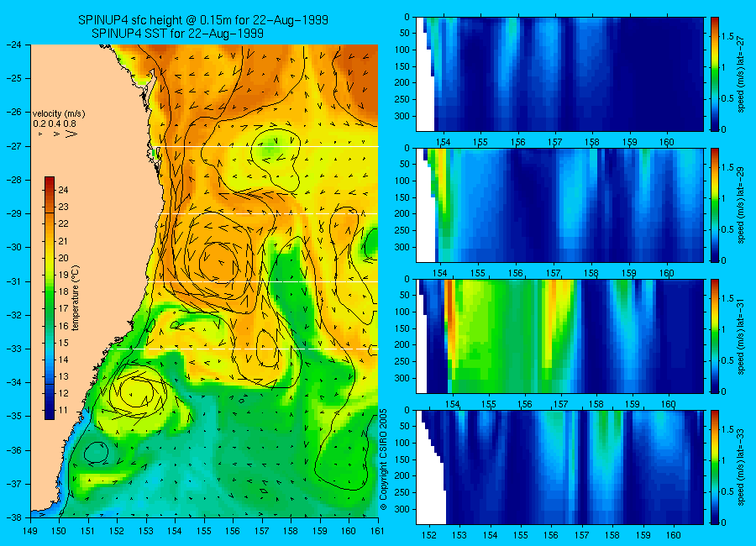756x546 pixels.
Task: Click the "temperature (°C)" color bar label
Action: (x=76, y=298)
